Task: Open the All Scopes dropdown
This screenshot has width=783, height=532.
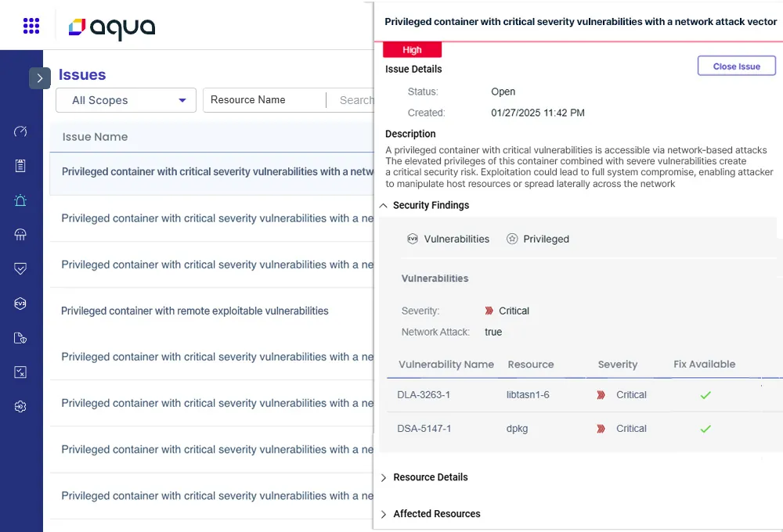Action: point(126,100)
